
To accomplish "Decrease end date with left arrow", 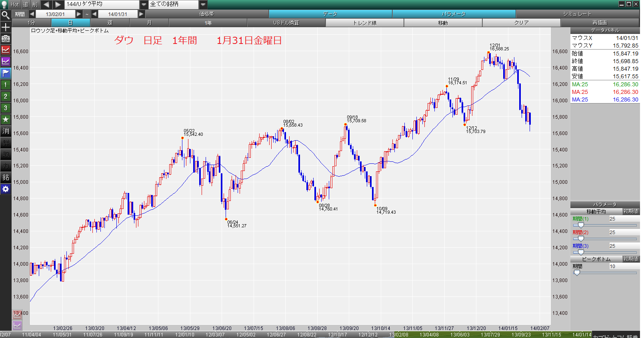I will pyautogui.click(x=94, y=14).
